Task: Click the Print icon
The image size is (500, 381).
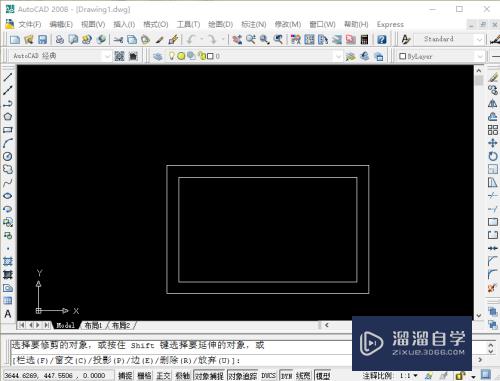Action: pyautogui.click(x=60, y=40)
